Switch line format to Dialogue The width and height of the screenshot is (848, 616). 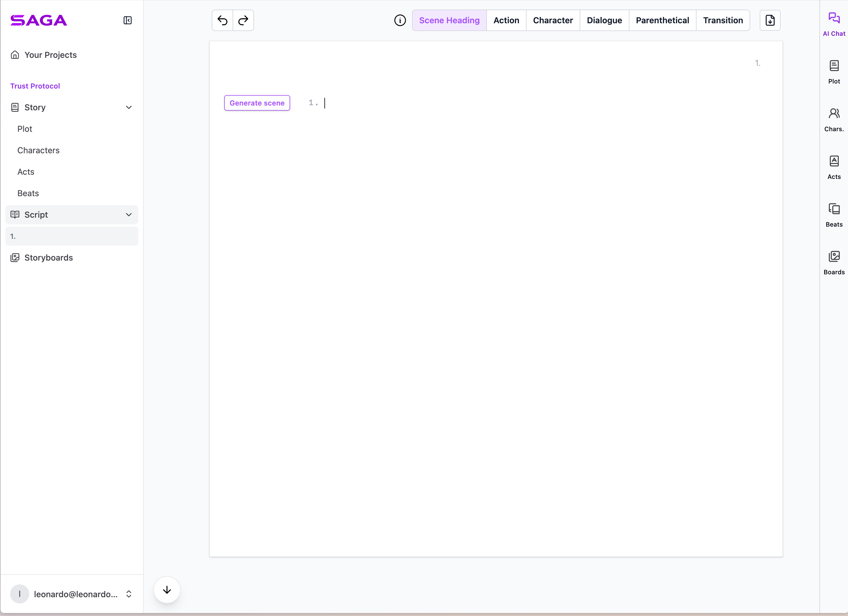pyautogui.click(x=604, y=20)
